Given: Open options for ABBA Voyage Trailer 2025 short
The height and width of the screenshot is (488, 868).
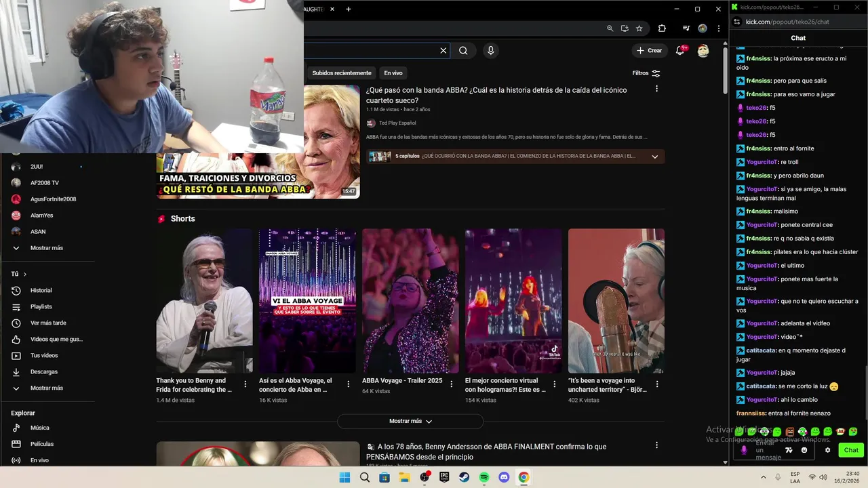Looking at the screenshot, I should [x=452, y=384].
